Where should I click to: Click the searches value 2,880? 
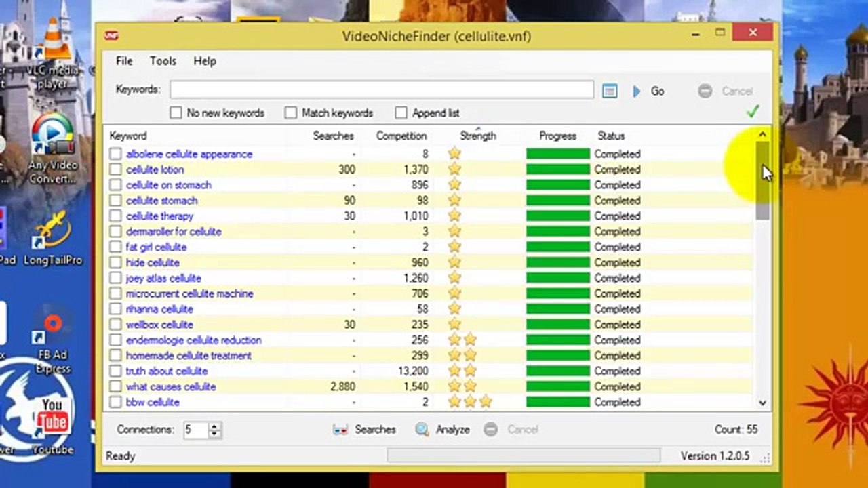click(342, 386)
